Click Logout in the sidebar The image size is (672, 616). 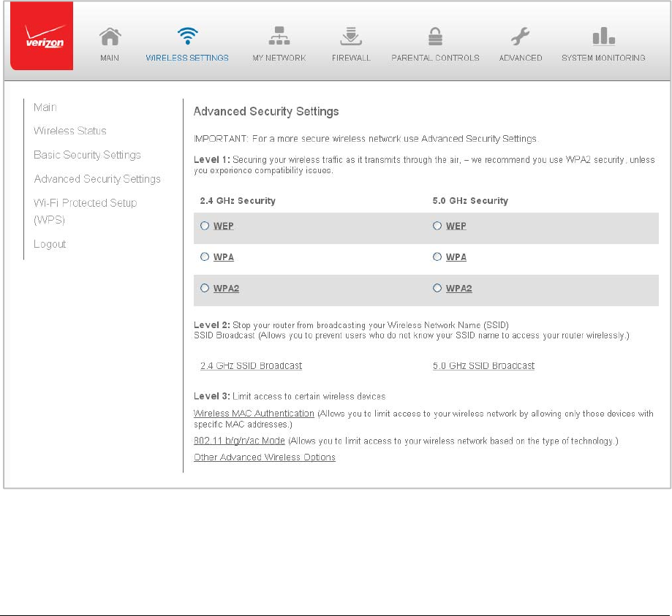[50, 244]
